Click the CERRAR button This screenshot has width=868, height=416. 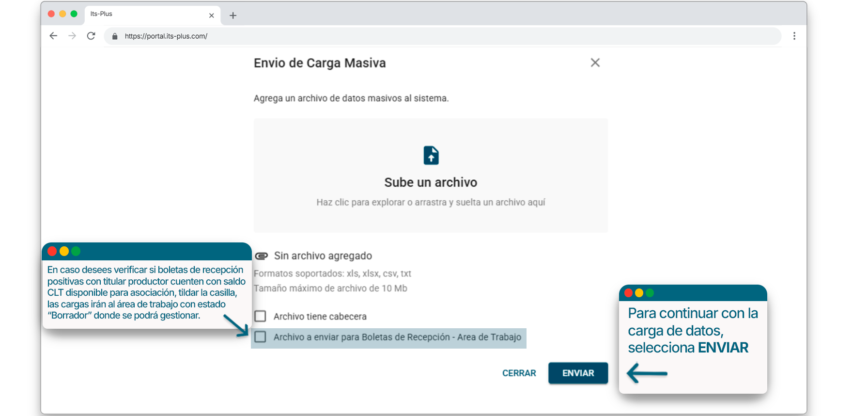(519, 373)
